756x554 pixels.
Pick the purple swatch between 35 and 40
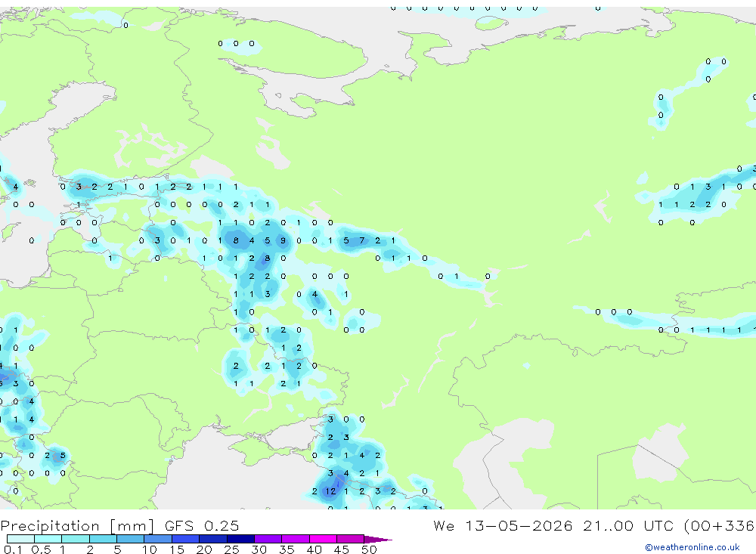pyautogui.click(x=296, y=539)
